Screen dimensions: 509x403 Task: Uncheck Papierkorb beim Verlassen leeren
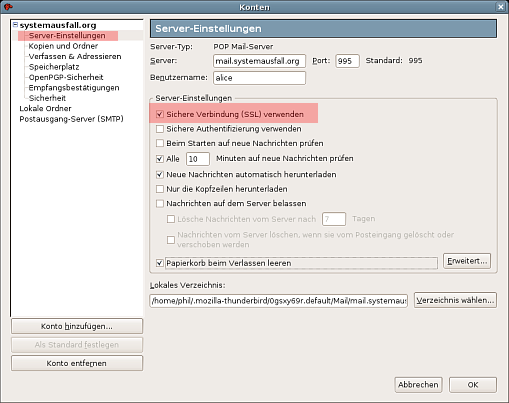tap(160, 263)
